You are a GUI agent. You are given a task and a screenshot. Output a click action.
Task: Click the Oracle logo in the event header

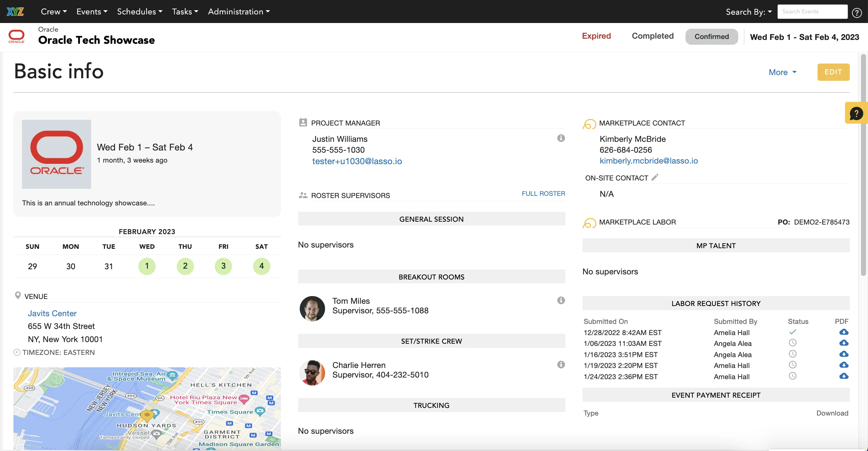tap(16, 36)
